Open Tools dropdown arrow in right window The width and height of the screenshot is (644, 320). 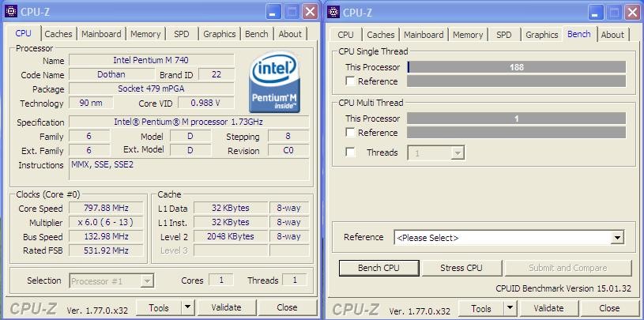pos(510,307)
